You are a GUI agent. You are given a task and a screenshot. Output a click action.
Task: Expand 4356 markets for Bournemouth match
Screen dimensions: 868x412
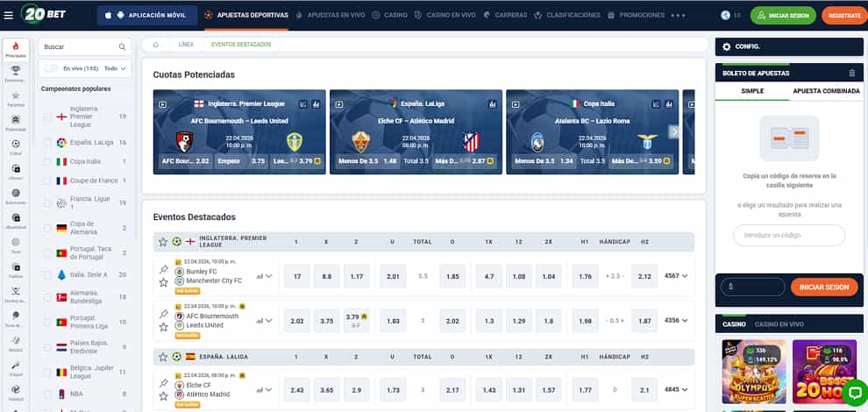coord(676,320)
